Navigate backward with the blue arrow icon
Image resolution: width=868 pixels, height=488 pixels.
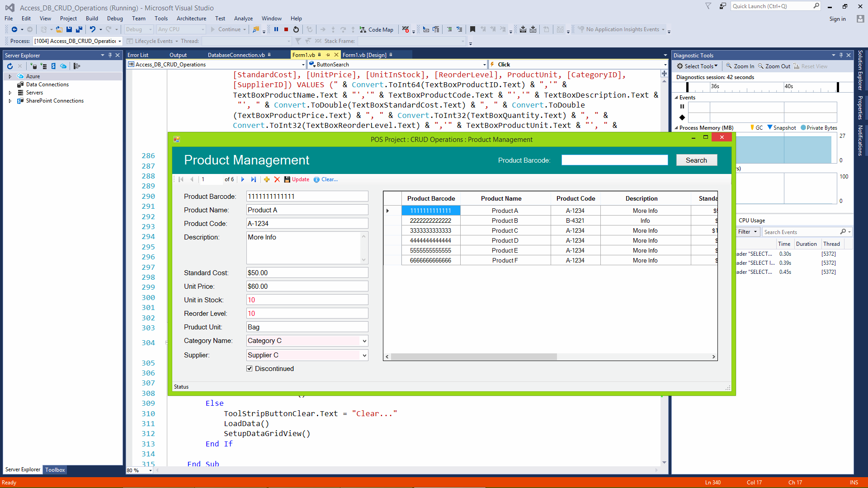14,29
